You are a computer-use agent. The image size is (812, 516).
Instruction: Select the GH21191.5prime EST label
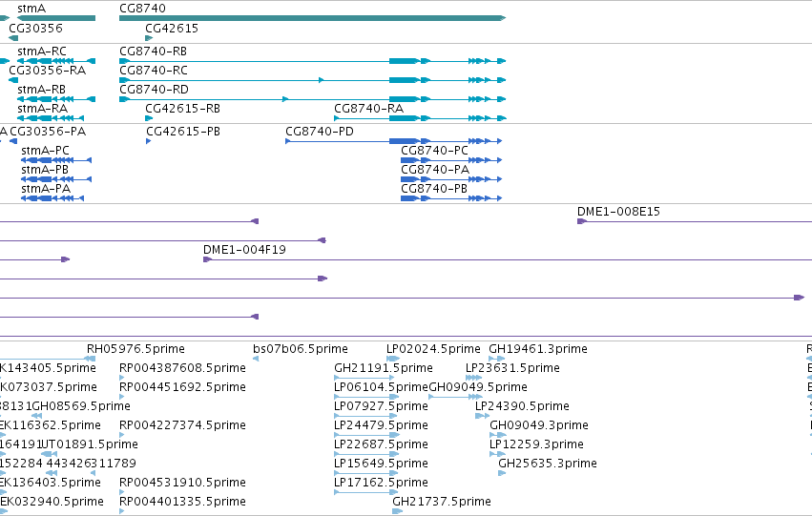[384, 368]
